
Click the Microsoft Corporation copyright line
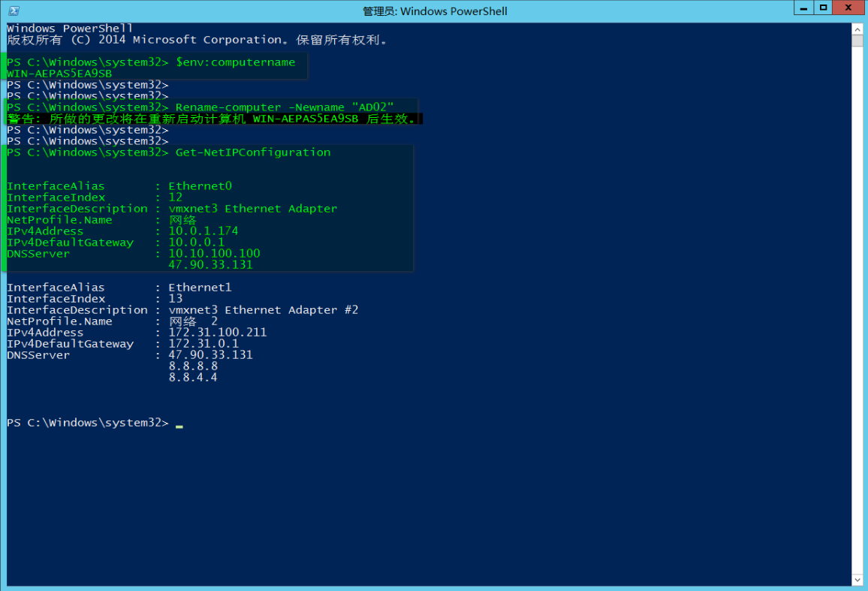pyautogui.click(x=197, y=40)
